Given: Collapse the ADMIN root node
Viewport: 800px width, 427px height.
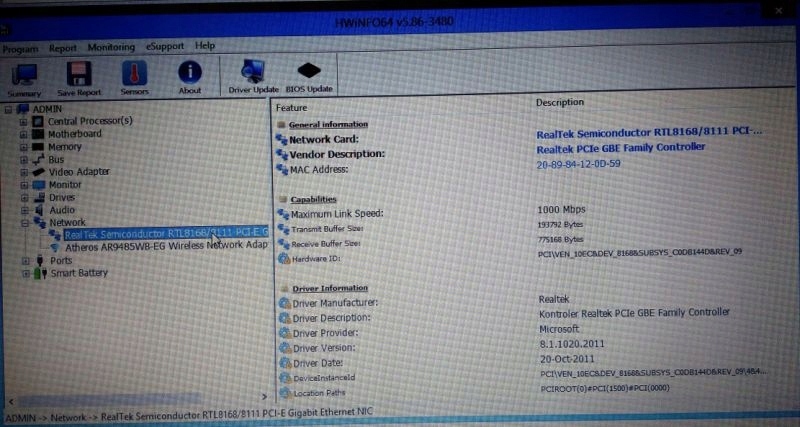Looking at the screenshot, I should 8,109.
